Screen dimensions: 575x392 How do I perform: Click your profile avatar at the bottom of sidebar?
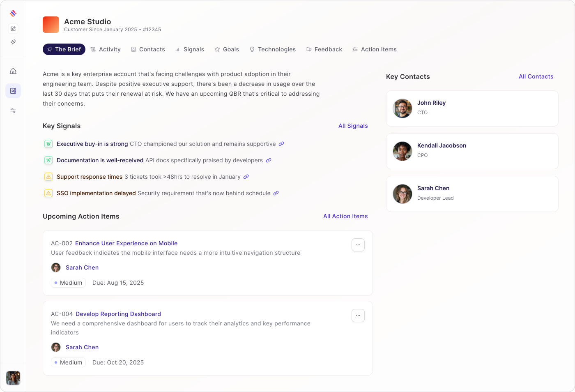pos(13,378)
